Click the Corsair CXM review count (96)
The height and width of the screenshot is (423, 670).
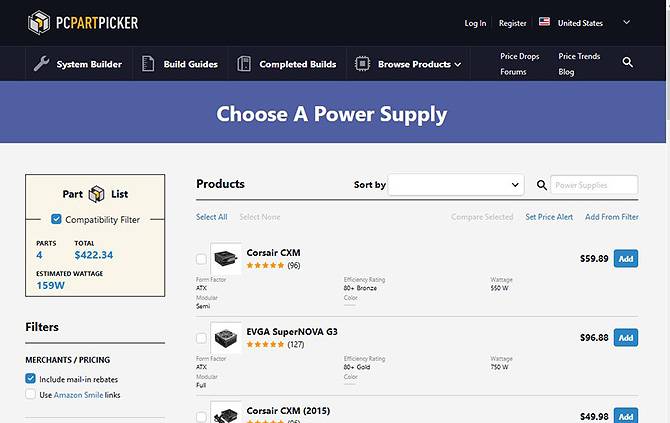(294, 265)
